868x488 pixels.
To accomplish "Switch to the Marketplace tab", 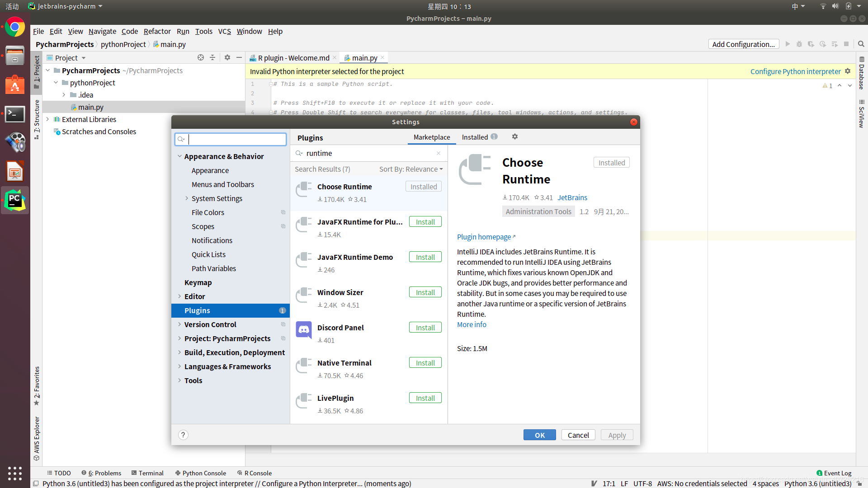I will [x=432, y=137].
